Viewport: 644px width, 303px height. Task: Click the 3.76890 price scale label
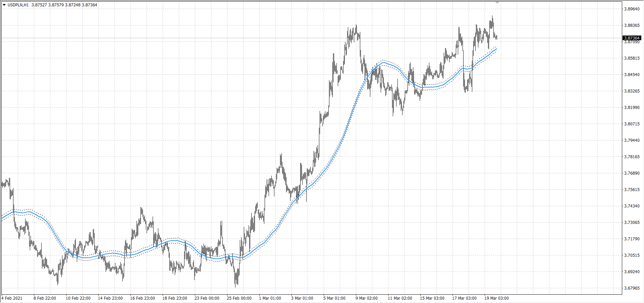pyautogui.click(x=632, y=173)
